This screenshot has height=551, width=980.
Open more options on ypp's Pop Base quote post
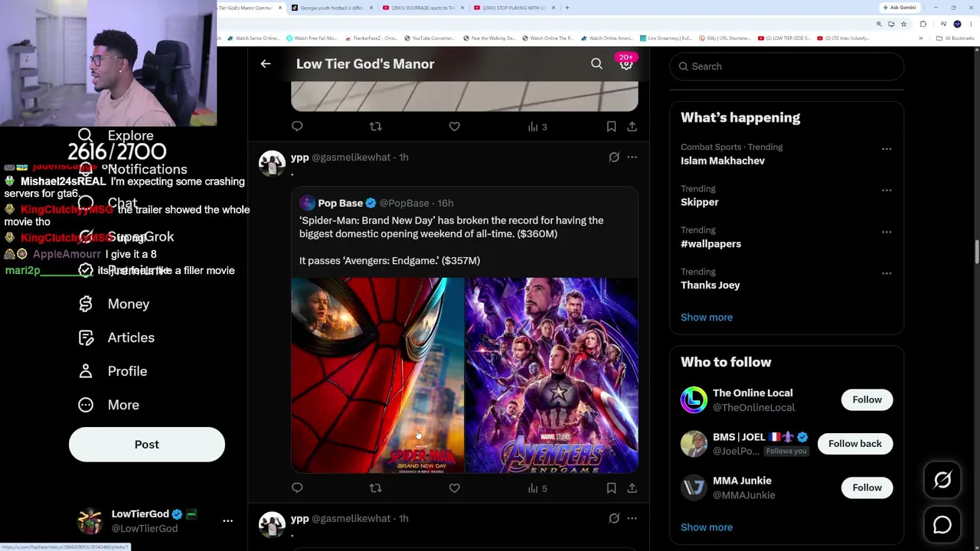coord(632,157)
